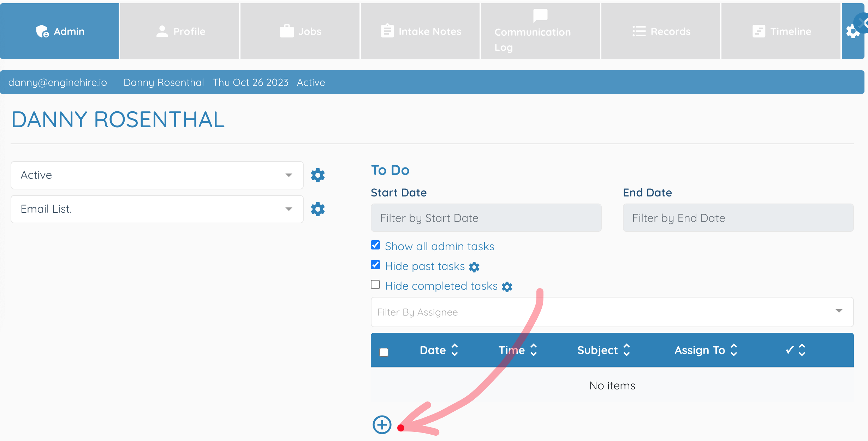The width and height of the screenshot is (868, 441).
Task: Sort the table by Assign To column
Action: click(x=706, y=350)
